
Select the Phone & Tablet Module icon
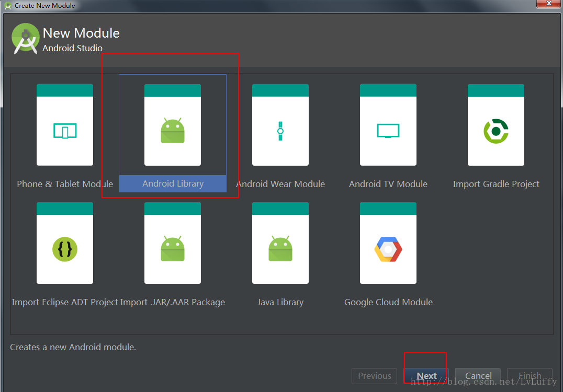click(x=65, y=125)
